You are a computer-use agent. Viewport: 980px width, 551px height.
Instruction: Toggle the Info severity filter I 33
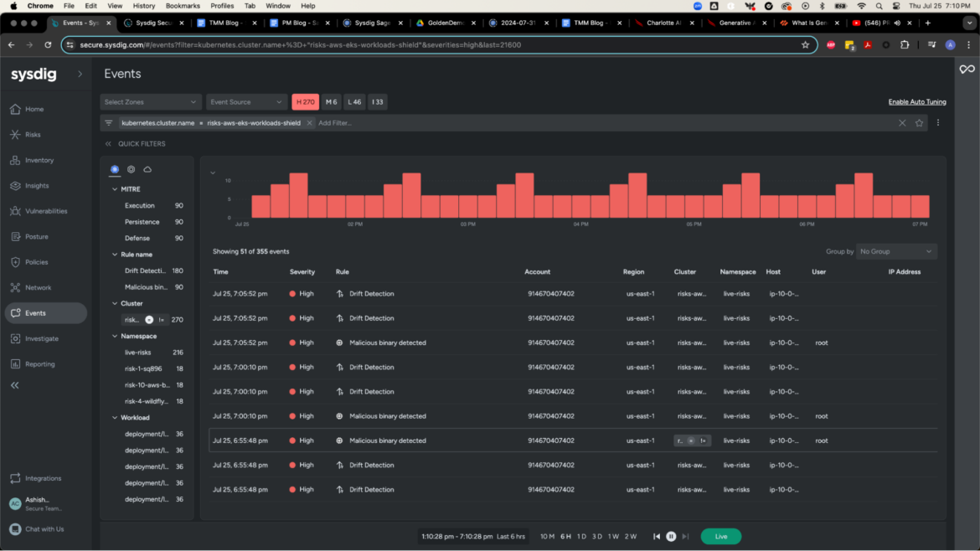click(377, 101)
